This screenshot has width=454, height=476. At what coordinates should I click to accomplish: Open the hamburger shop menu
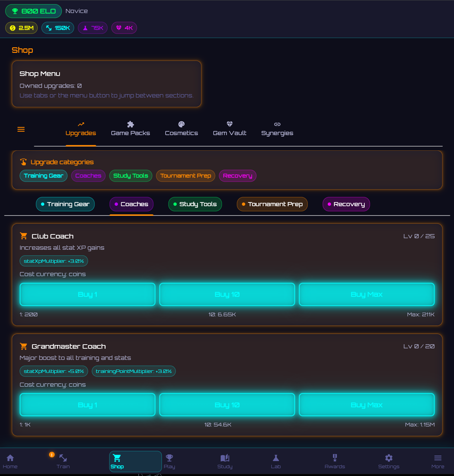(x=21, y=129)
